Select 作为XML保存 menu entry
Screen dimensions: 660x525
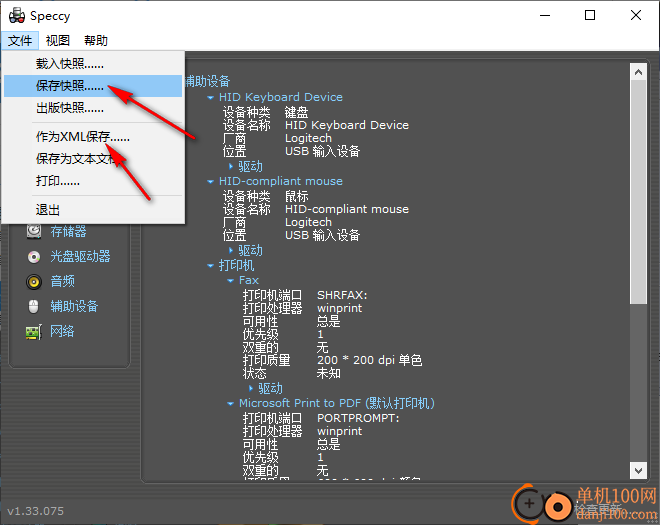(x=93, y=137)
